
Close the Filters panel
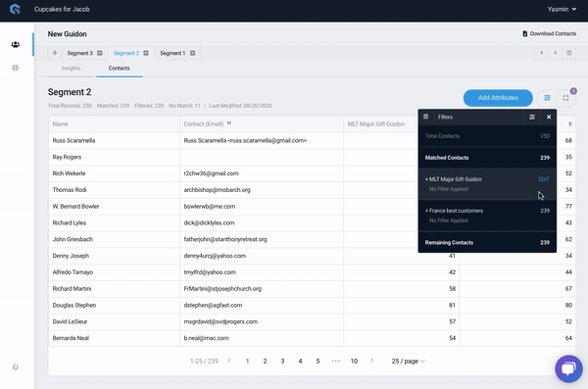549,117
